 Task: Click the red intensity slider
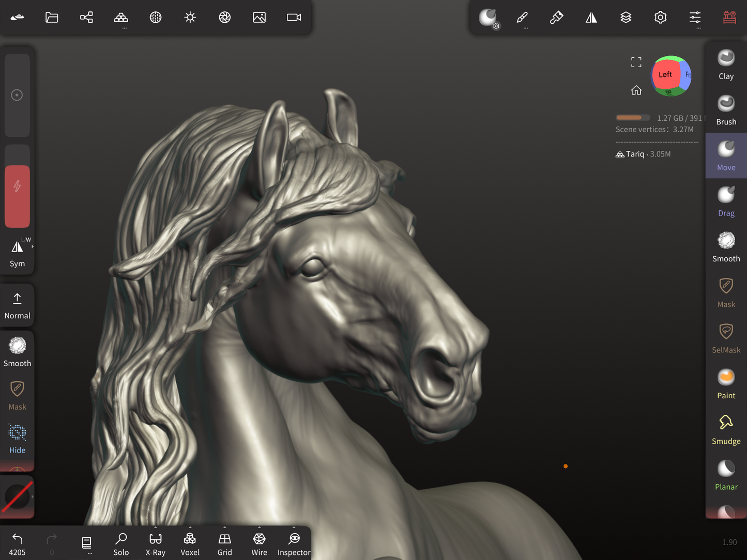point(17,196)
